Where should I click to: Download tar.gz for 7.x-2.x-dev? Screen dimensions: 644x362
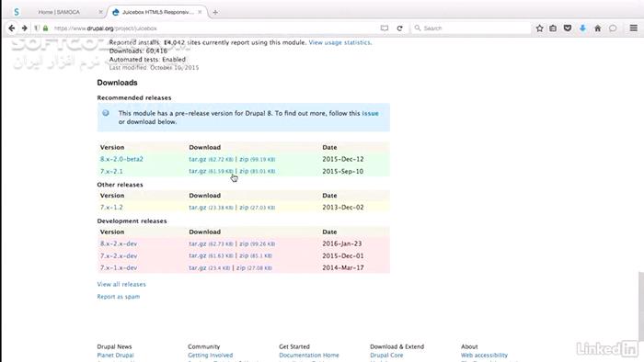tap(197, 255)
